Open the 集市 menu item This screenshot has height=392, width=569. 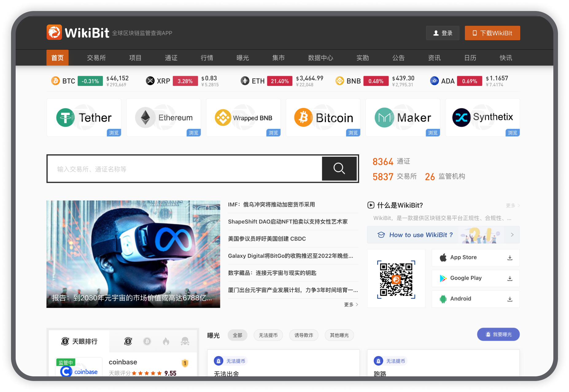pos(278,58)
